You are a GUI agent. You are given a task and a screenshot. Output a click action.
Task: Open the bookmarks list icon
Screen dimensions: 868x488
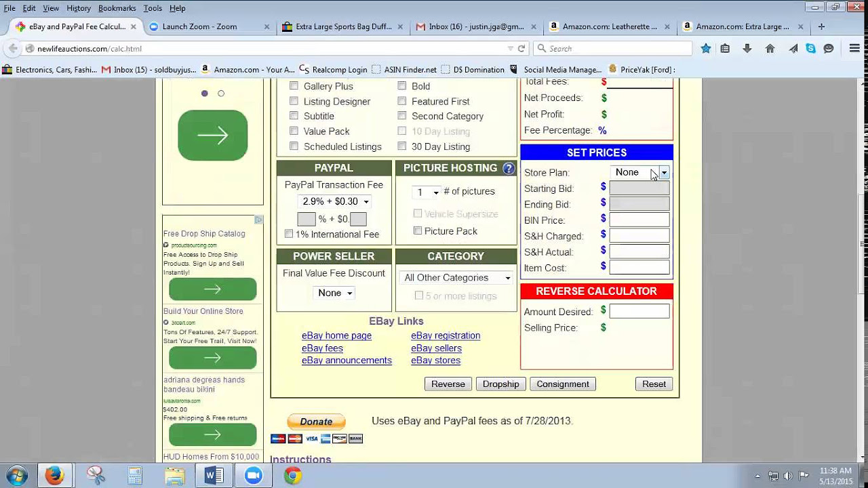pyautogui.click(x=725, y=48)
